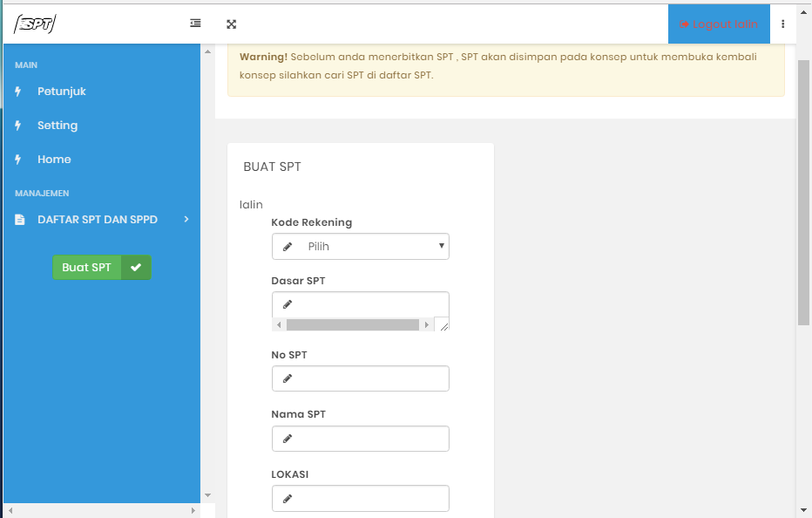Click the document icon beside DAFTAR SPT DAN SPPD
The width and height of the screenshot is (812, 518).
click(x=19, y=220)
